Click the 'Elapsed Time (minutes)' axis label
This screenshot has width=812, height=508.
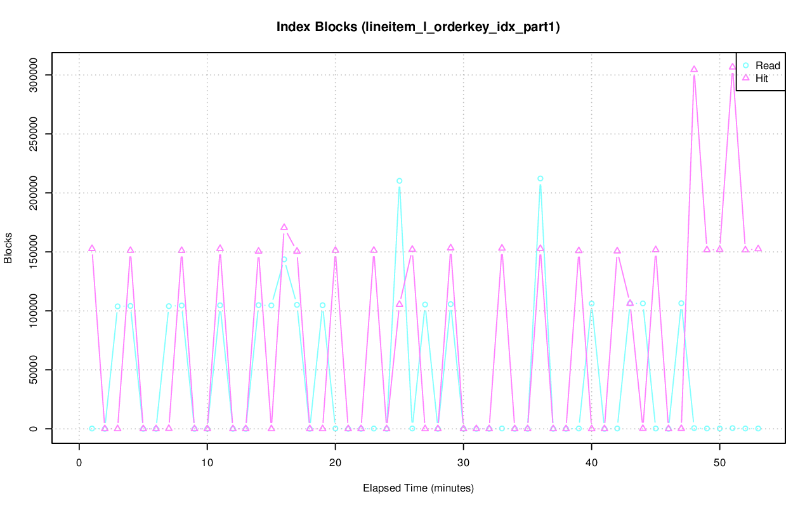418,488
